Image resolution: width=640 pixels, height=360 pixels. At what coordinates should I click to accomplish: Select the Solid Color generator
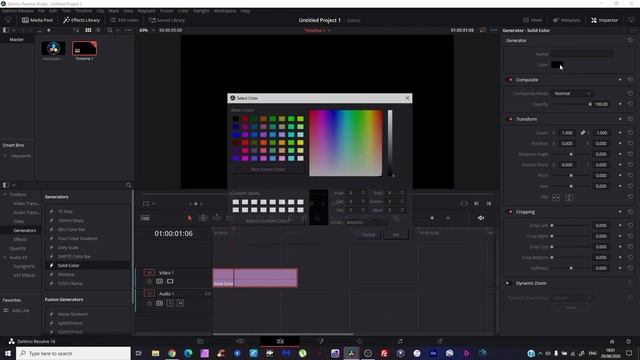coord(68,265)
